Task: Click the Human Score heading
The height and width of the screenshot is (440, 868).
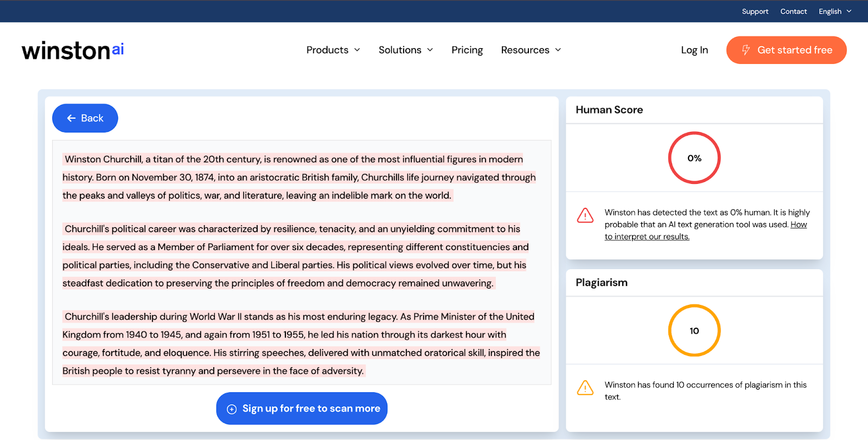Action: [609, 110]
